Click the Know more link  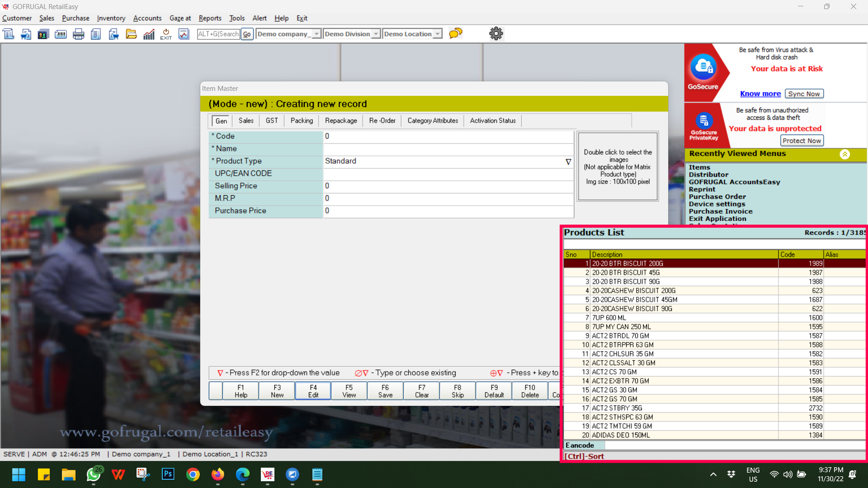coord(760,94)
